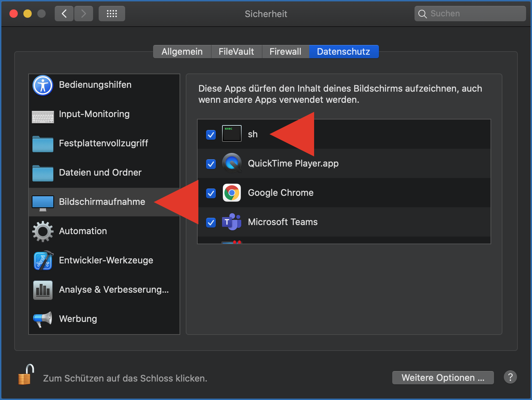532x400 pixels.
Task: Switch to the Allgemein tab
Action: 182,52
